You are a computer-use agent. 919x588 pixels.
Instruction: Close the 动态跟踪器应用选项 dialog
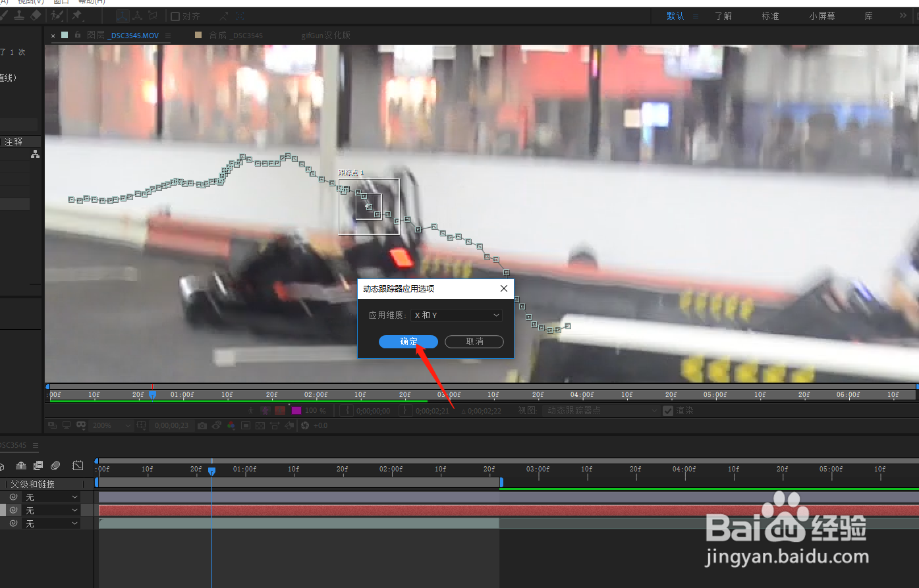pos(504,288)
